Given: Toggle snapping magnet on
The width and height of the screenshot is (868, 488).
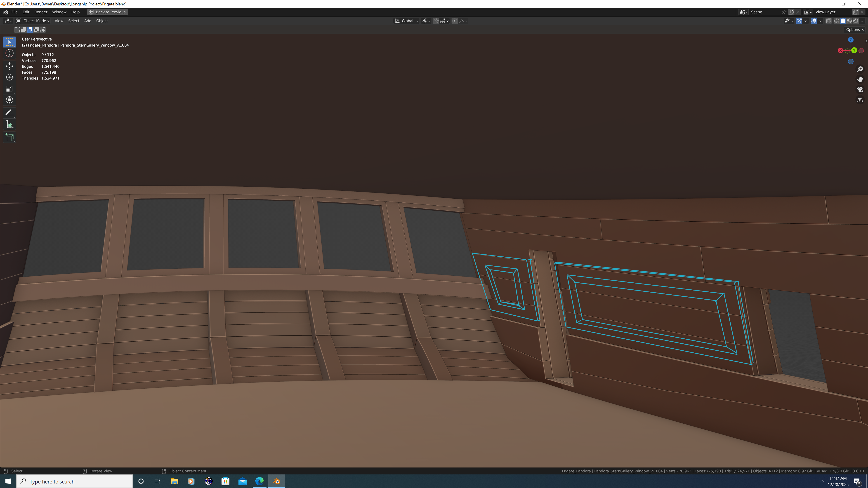Looking at the screenshot, I should coord(436,21).
